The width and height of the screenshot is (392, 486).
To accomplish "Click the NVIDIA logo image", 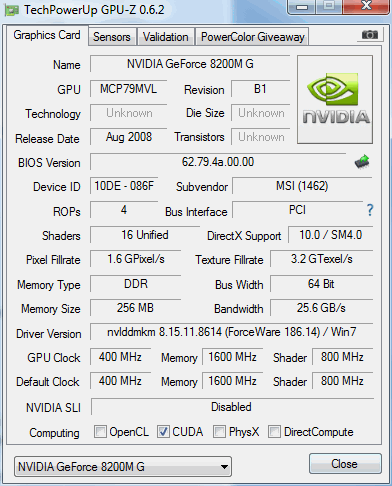I will (x=335, y=100).
